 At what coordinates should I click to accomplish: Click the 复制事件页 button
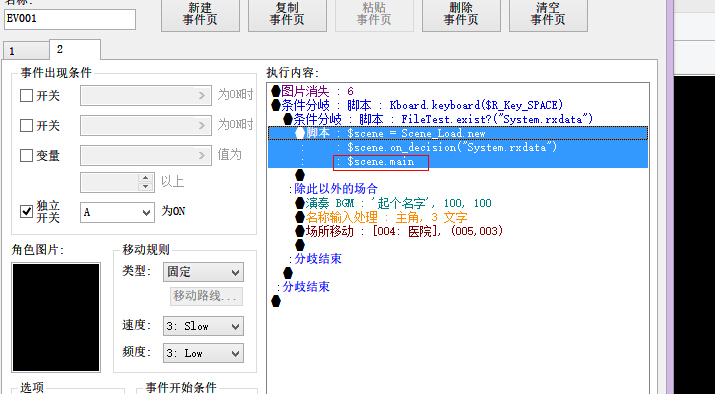(287, 15)
